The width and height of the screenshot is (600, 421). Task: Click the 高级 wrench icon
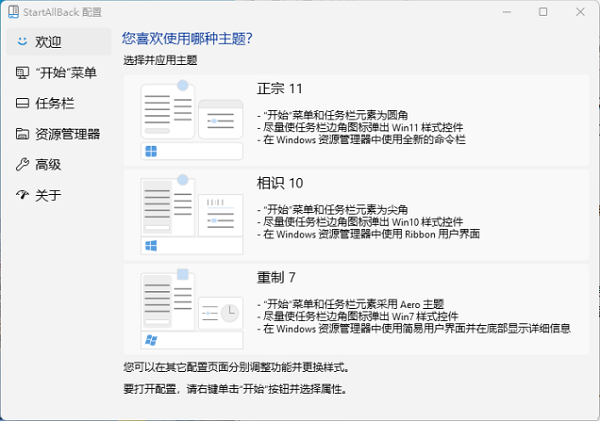click(x=22, y=164)
